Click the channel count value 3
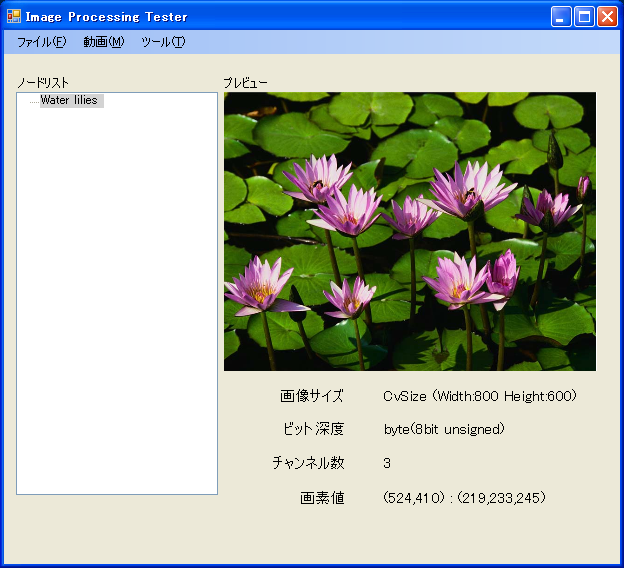Viewport: 624px width, 568px height. coord(387,463)
